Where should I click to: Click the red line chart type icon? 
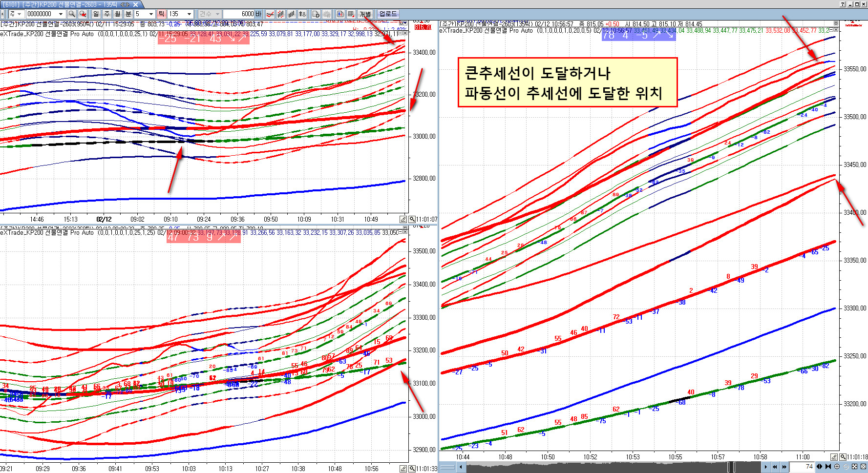click(x=270, y=14)
